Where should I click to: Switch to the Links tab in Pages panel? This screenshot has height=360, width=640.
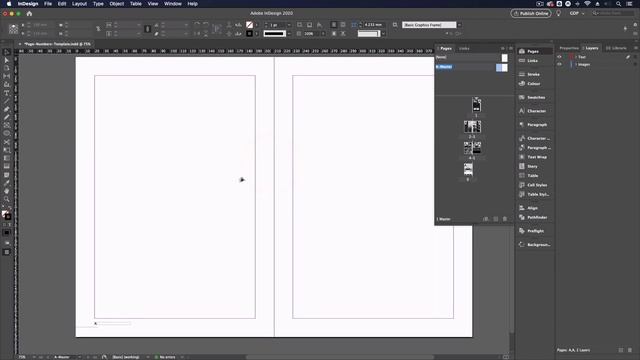tap(464, 49)
